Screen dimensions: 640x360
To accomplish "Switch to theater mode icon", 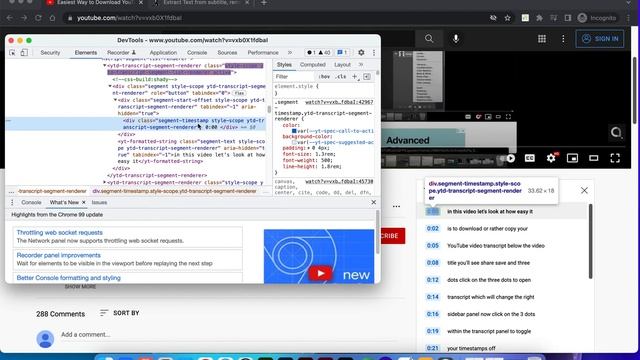I will pyautogui.click(x=594, y=158).
